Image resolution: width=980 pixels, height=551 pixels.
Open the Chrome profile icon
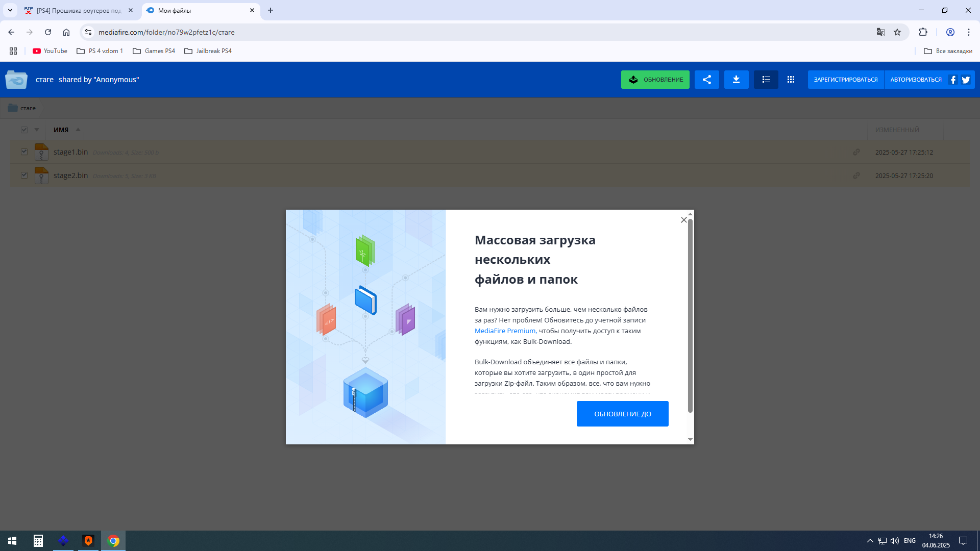click(950, 32)
